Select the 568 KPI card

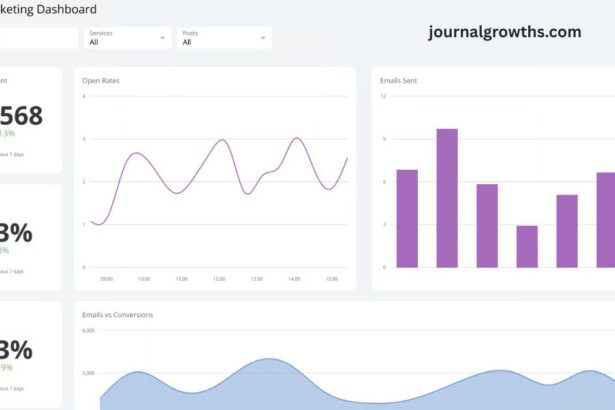28,118
